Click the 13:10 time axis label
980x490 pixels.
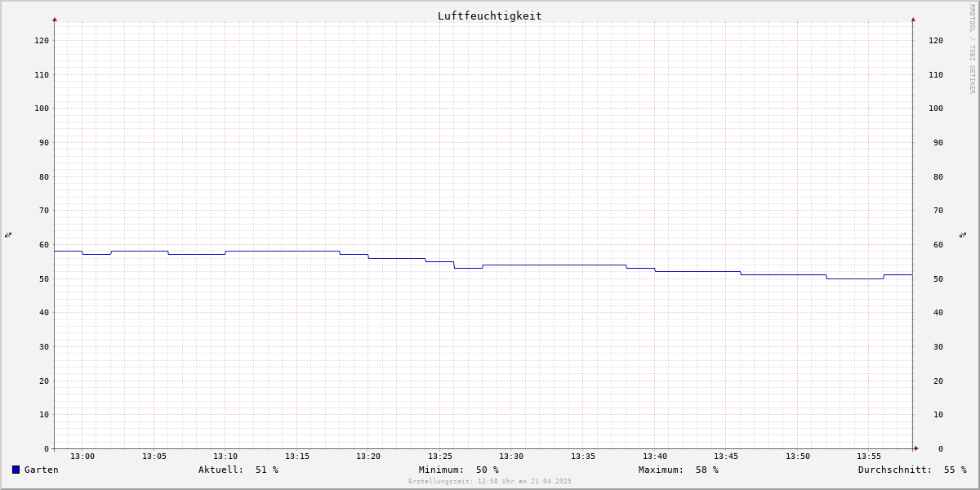pyautogui.click(x=225, y=457)
